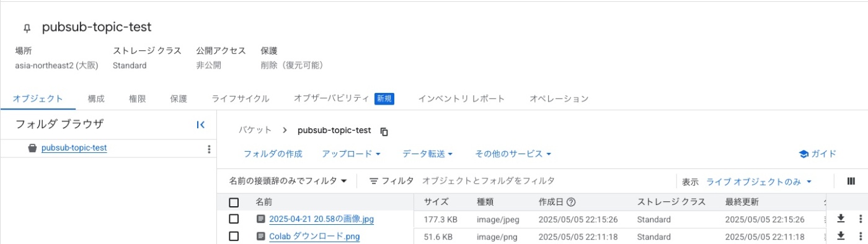Switch to the オペレーション tab
Image resolution: width=868 pixels, height=244 pixels.
(x=559, y=98)
